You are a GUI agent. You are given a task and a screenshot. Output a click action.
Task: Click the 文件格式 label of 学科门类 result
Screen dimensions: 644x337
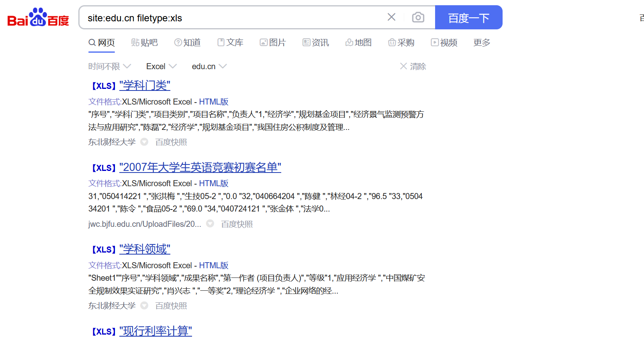(105, 102)
